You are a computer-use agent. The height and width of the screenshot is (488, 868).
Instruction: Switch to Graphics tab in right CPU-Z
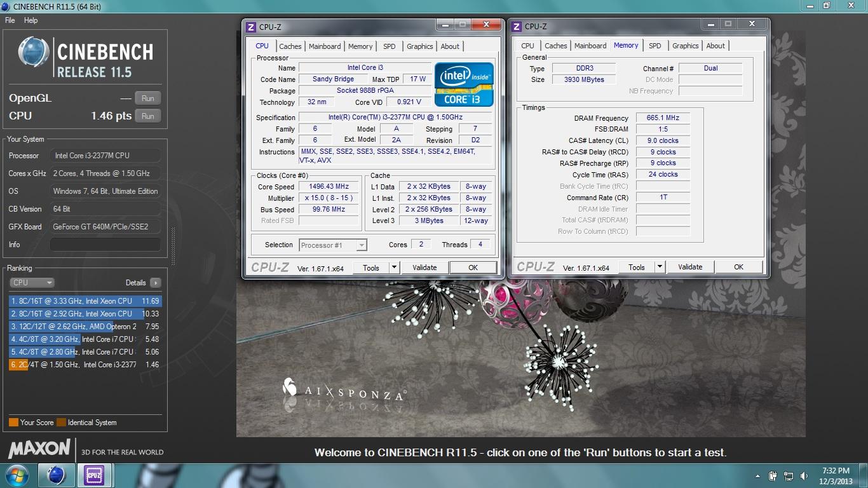click(x=686, y=46)
